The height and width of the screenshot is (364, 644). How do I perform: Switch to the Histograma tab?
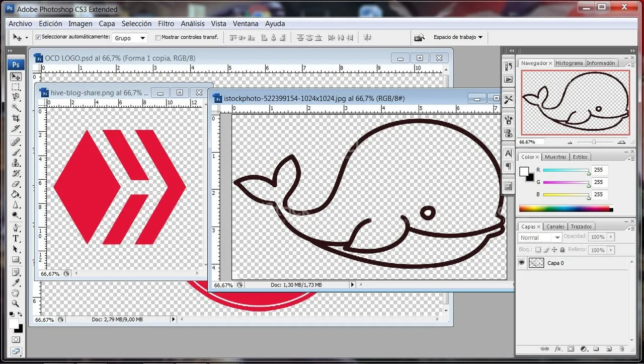coord(570,63)
